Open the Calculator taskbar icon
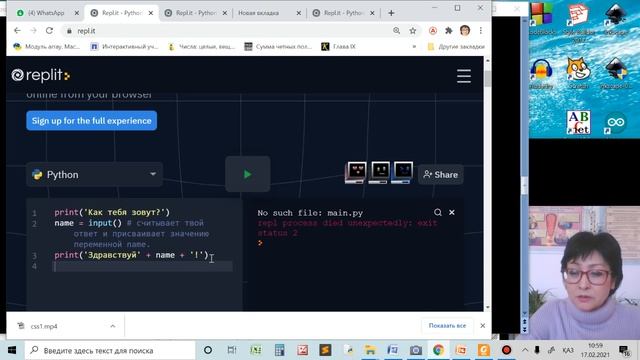This screenshot has height=360, width=640. pos(280,350)
